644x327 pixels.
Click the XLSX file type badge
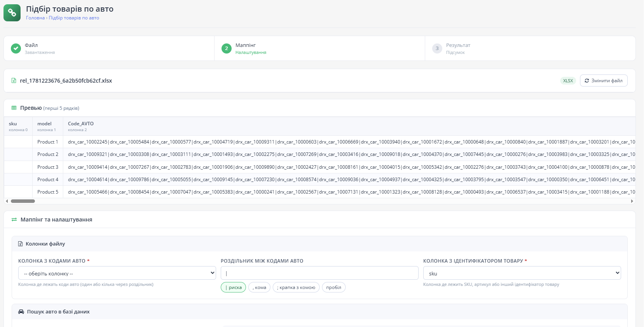(568, 81)
